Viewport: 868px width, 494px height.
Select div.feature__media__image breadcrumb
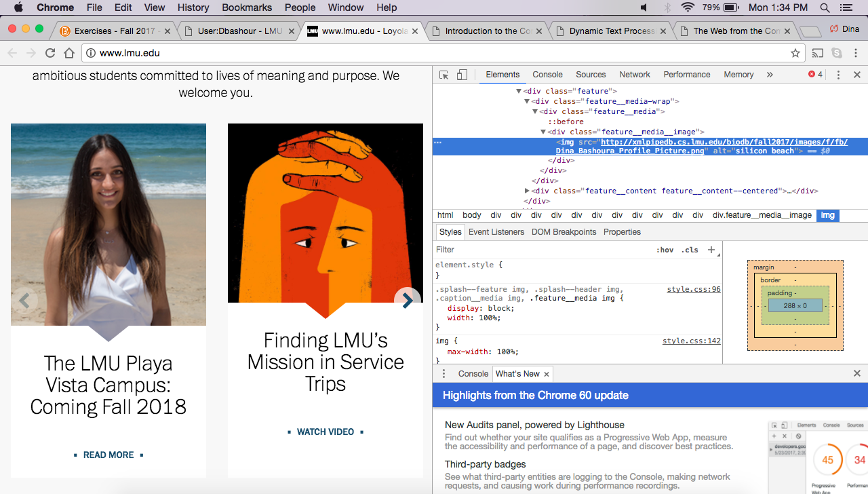[762, 215]
